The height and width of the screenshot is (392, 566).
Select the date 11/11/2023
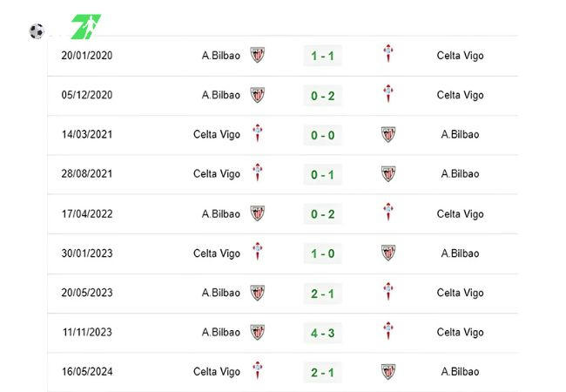87,332
